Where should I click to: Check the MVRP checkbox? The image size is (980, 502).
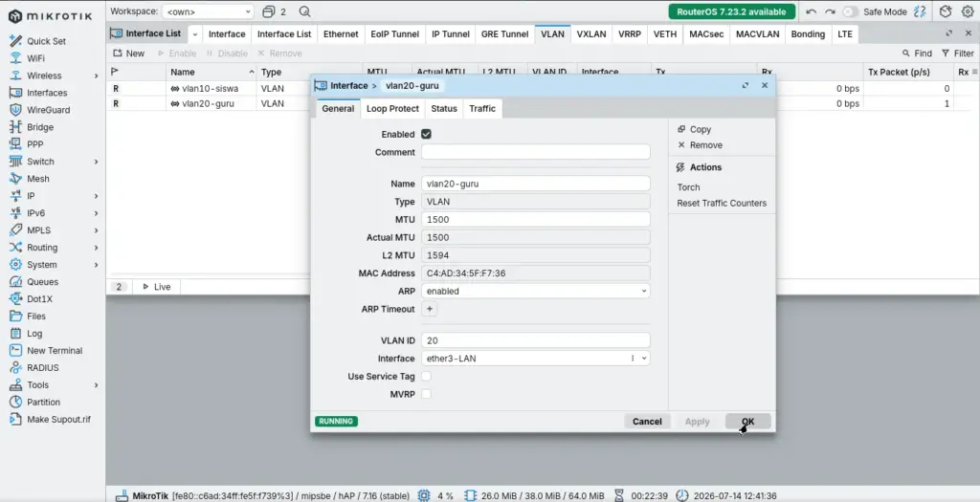coord(426,394)
